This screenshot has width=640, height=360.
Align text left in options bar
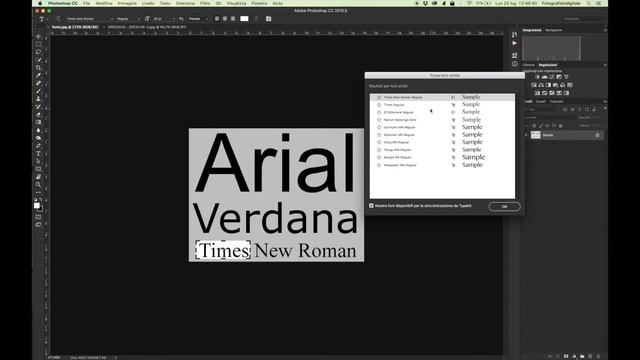[217, 19]
